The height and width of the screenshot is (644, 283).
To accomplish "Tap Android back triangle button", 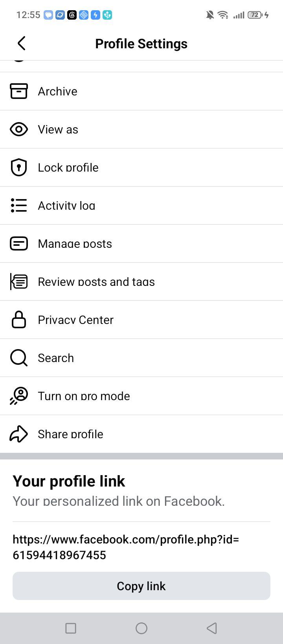I will tap(212, 628).
